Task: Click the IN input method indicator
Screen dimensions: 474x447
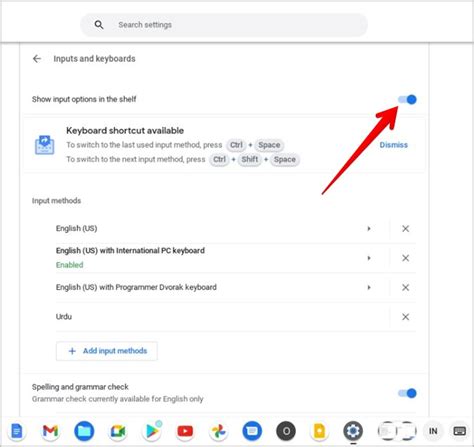Action: pos(433,431)
